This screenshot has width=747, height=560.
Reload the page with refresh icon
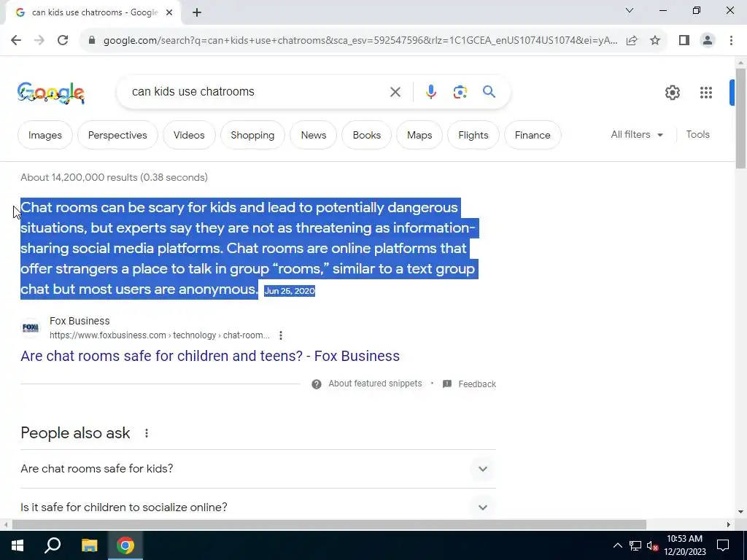(x=63, y=40)
